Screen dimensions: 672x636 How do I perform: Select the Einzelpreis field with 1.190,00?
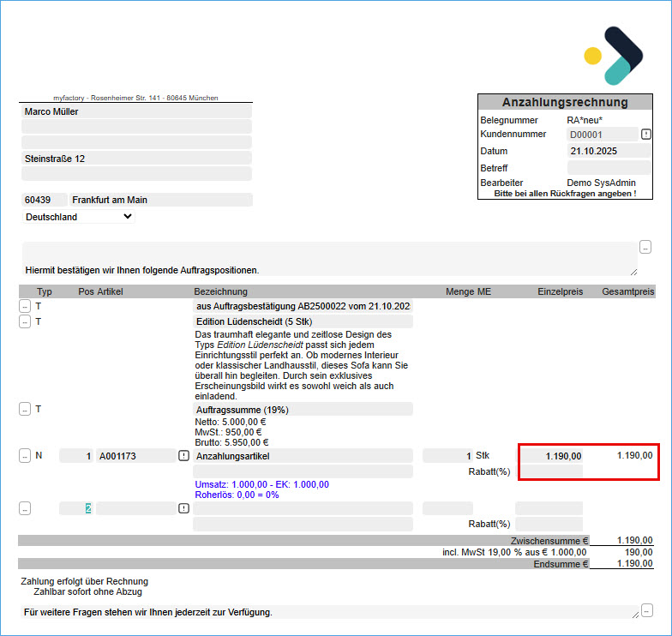(x=551, y=456)
